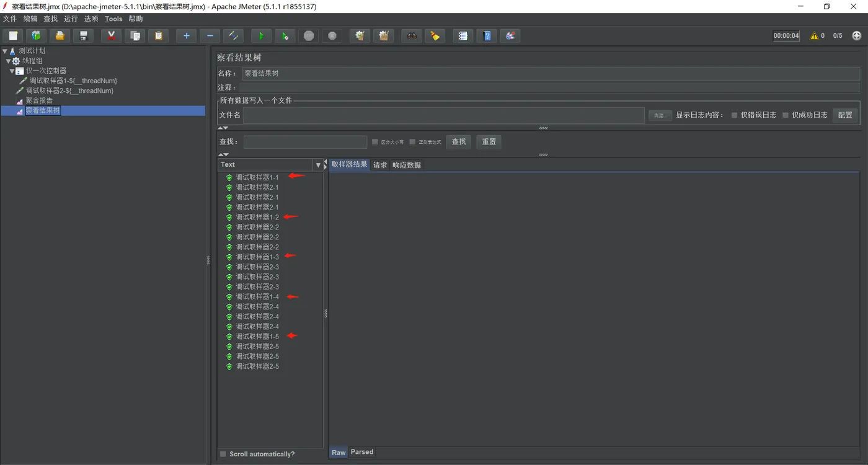Start the test with green play icon
Viewport: 868px width, 465px height.
261,36
